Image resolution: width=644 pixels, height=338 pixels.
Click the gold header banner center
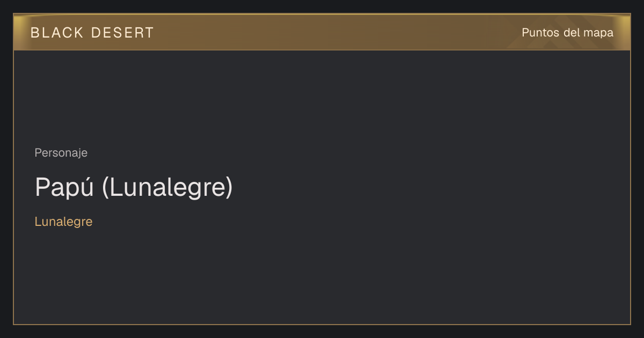point(322,32)
